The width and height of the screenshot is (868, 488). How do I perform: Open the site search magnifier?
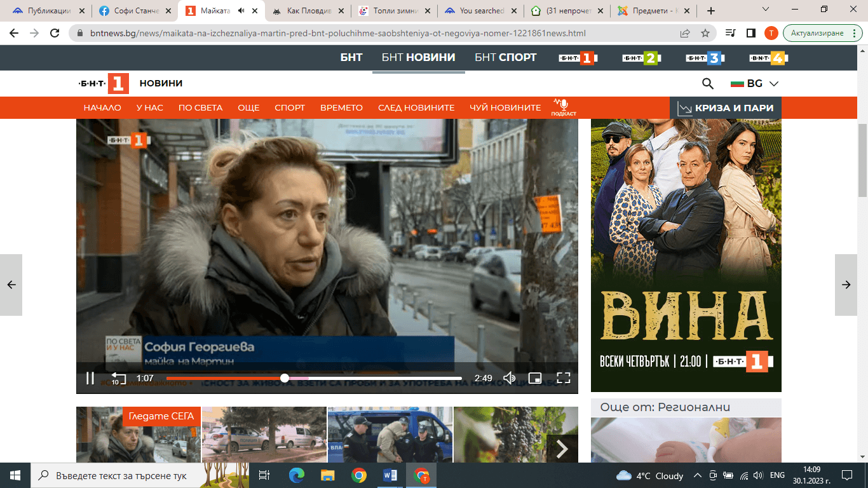click(707, 83)
